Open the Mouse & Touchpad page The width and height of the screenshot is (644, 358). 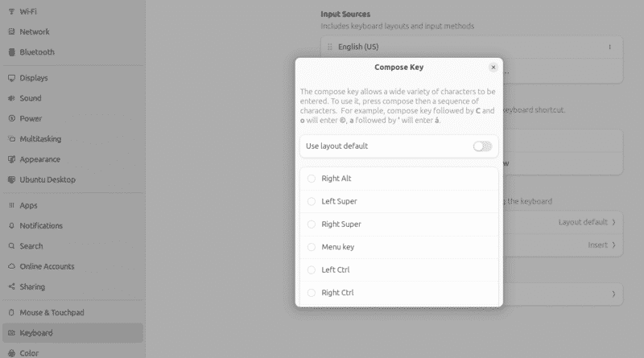coord(72,312)
